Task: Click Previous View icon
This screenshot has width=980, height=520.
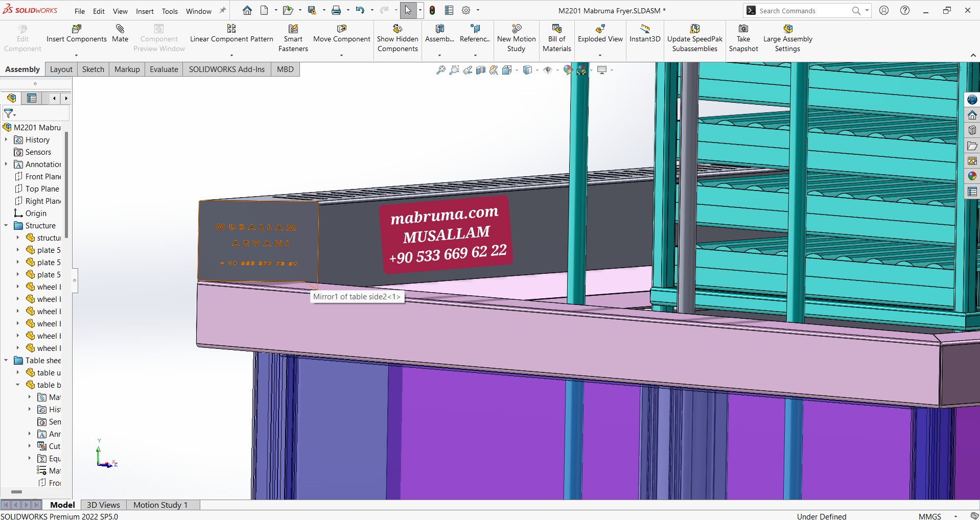Action: [x=468, y=70]
